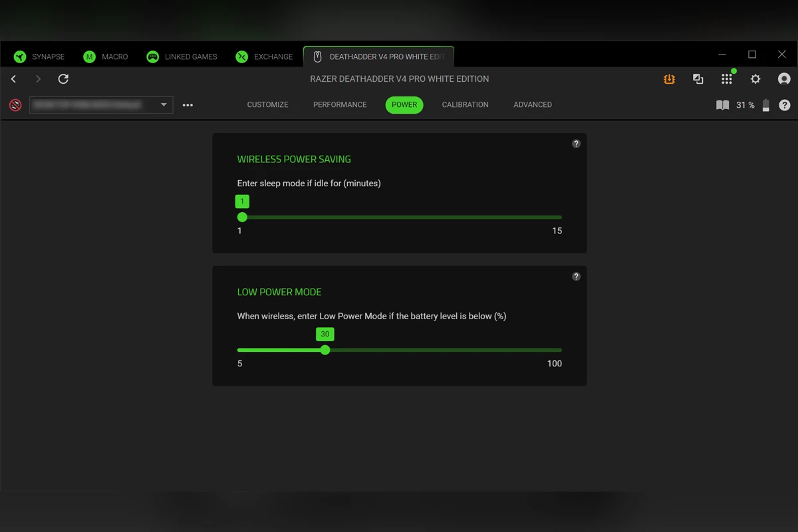Open the Performance section
Viewport: 798px width, 532px height.
(340, 105)
